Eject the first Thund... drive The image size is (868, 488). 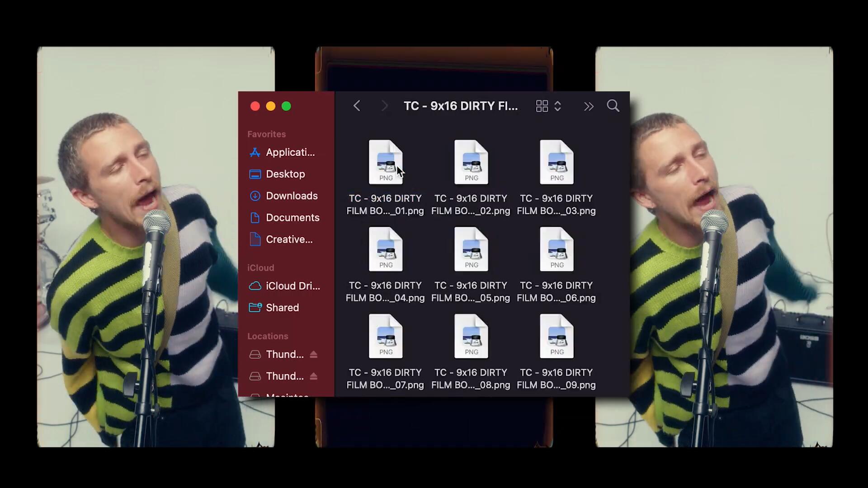pos(313,354)
